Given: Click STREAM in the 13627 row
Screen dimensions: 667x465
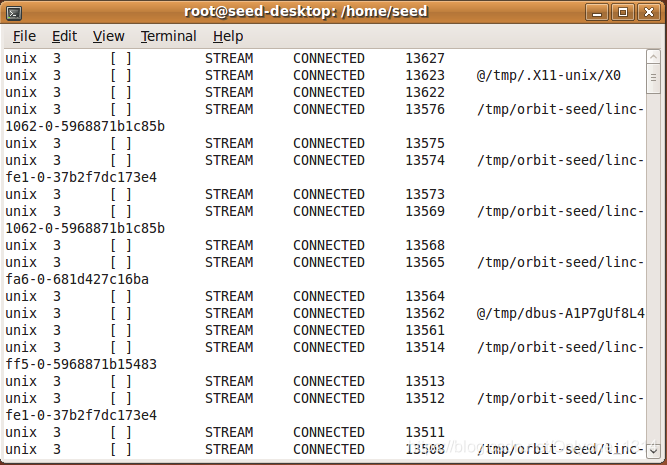Looking at the screenshot, I should tap(229, 58).
